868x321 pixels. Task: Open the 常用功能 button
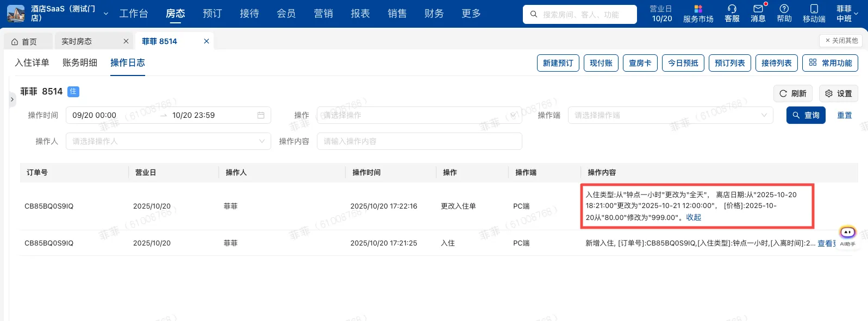point(830,63)
